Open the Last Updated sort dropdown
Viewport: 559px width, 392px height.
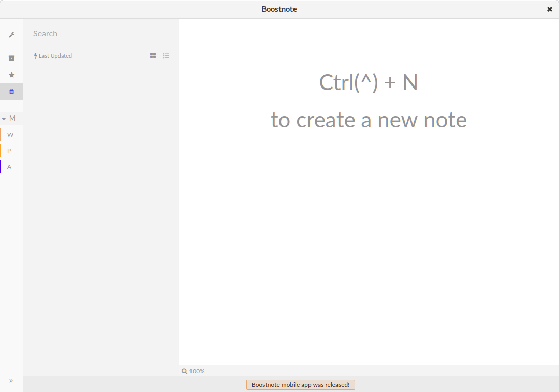(53, 56)
